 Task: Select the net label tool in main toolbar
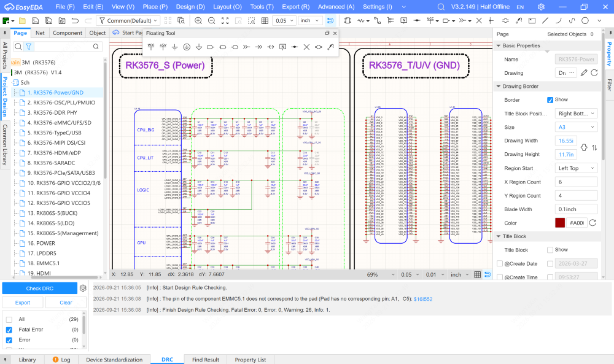(x=404, y=20)
